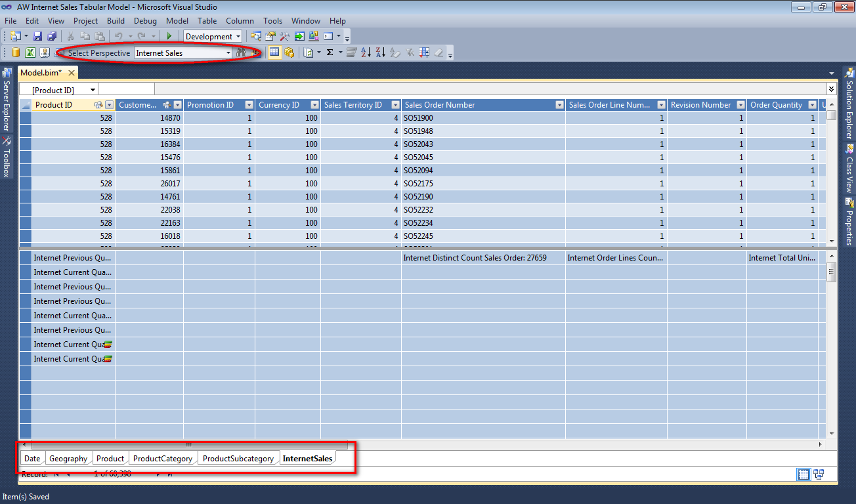The height and width of the screenshot is (504, 856).
Task: Open Sales Order Number column filter dropdown
Action: point(559,105)
